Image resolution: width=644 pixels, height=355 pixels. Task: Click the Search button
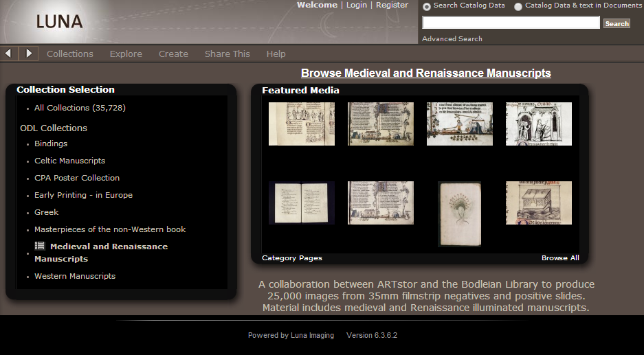tap(617, 23)
